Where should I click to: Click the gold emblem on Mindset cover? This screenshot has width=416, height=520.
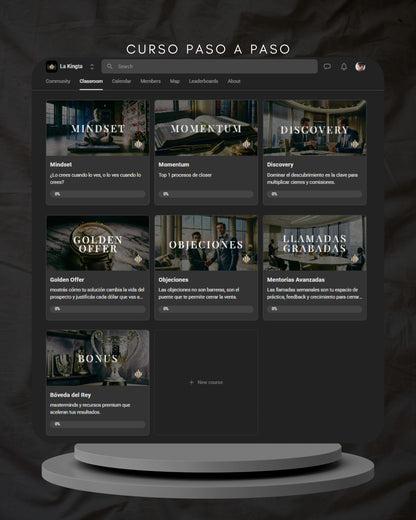coord(138,144)
